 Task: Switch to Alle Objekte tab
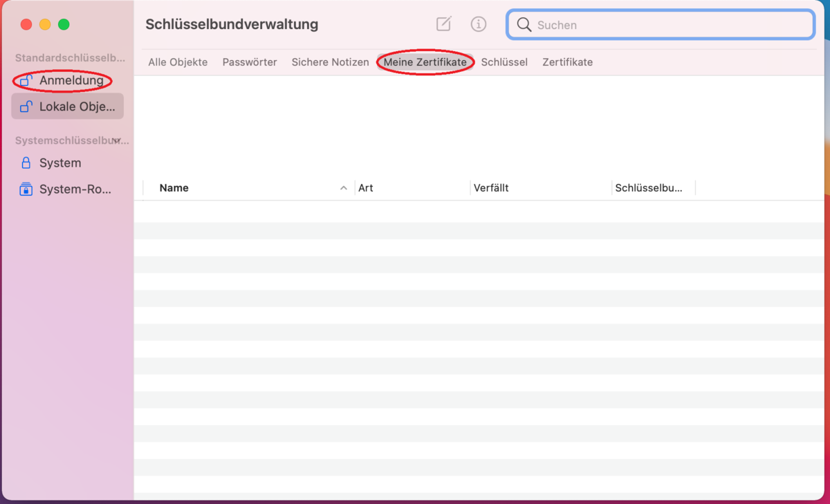[178, 62]
